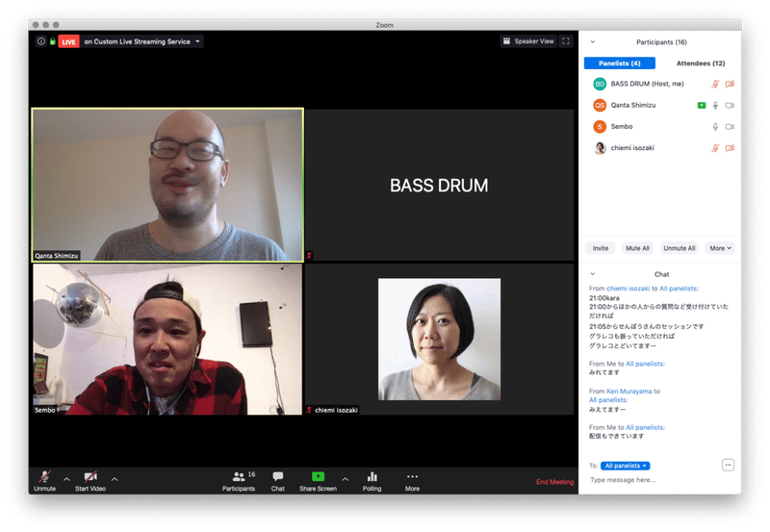Screen dimensions: 770x532
Task: Collapse the Chat panel chevron
Action: (593, 274)
